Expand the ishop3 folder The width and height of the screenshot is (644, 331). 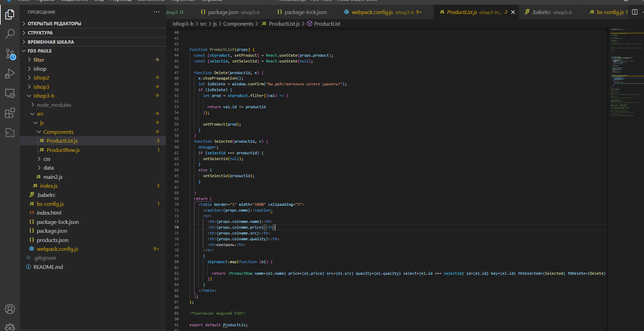[x=29, y=87]
